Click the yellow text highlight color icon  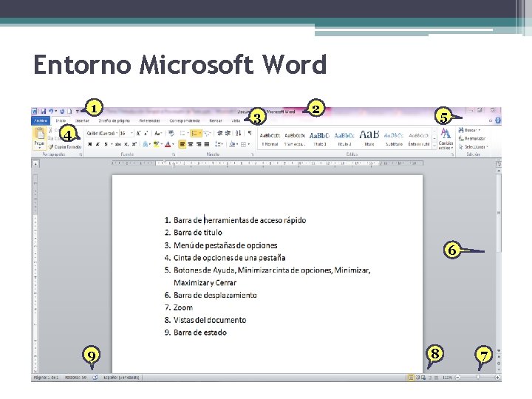point(157,144)
